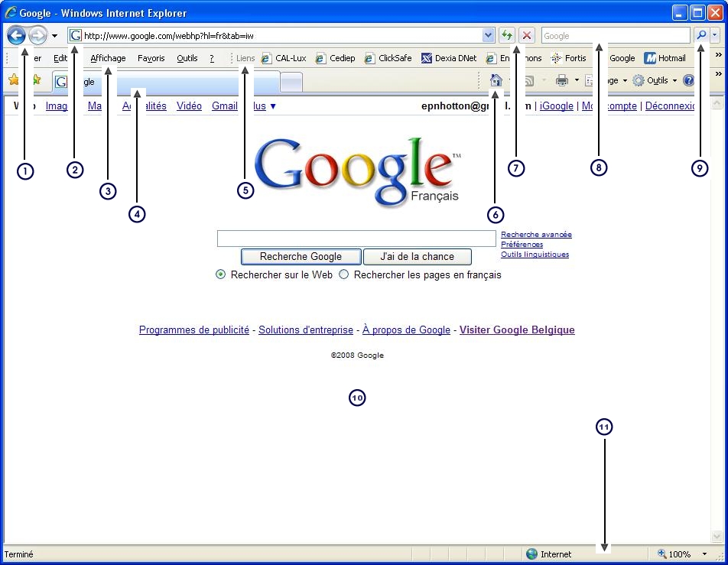Stop loading with the red X icon
Screen dimensions: 728x565
coord(526,35)
